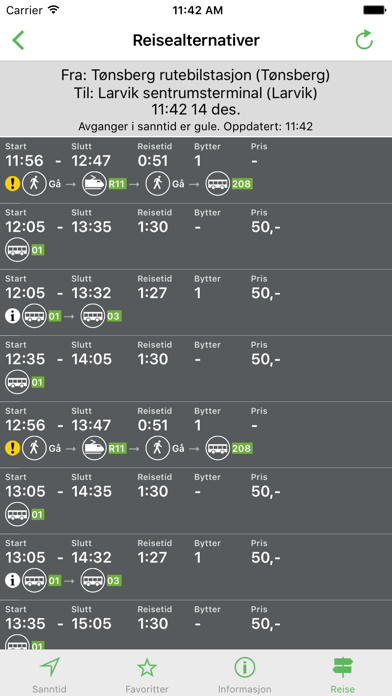Tap info icon on 13:05 to 14:32 trip
The height and width of the screenshot is (696, 392).
click(12, 580)
